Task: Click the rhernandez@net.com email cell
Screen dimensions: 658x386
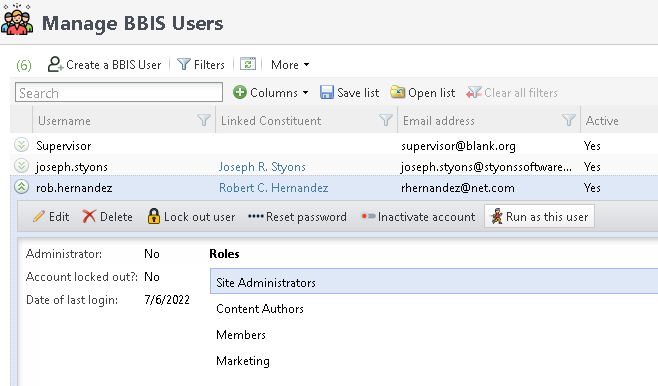Action: pyautogui.click(x=458, y=188)
